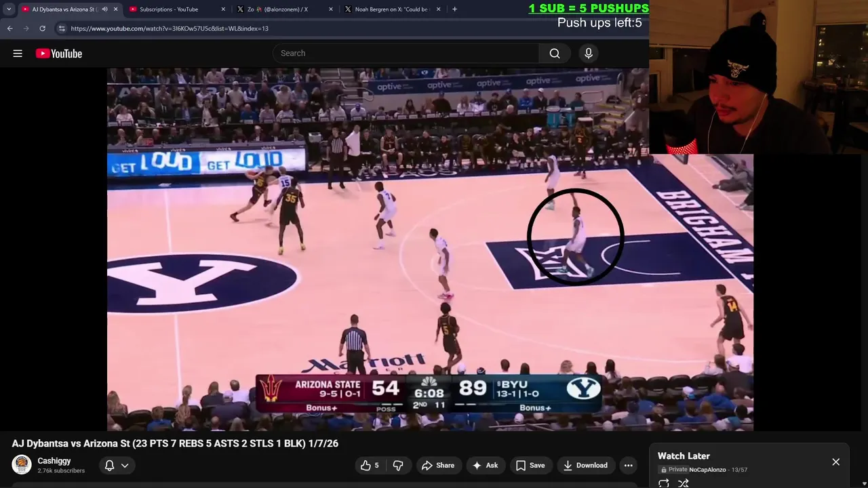This screenshot has width=868, height=488.
Task: Close the Watch Later playlist panel
Action: [835, 462]
